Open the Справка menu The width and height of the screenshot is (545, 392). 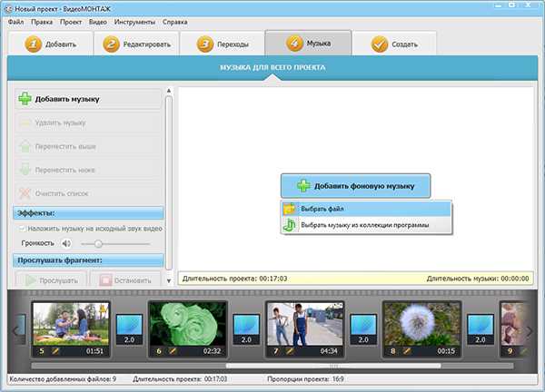pos(174,22)
